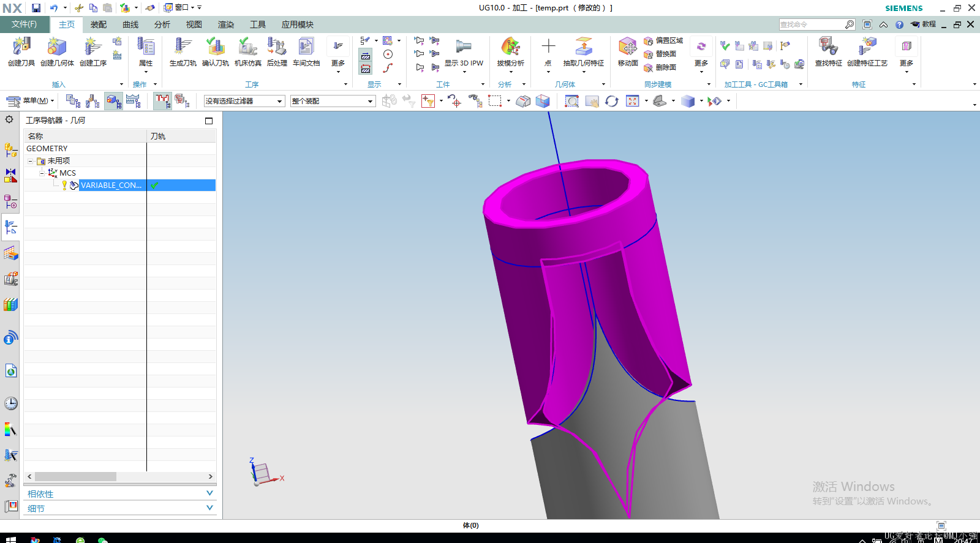Toggle the tool path display button
980x543 pixels.
pyautogui.click(x=162, y=101)
